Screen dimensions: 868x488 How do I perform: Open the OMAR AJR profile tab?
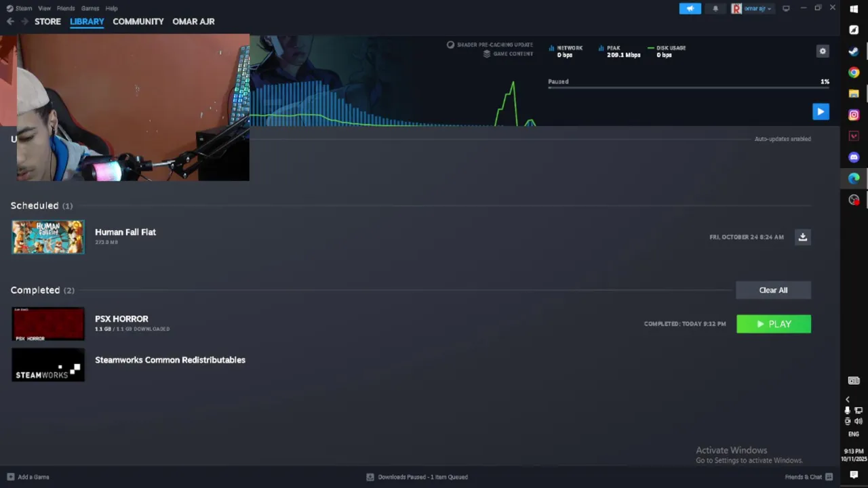tap(193, 22)
